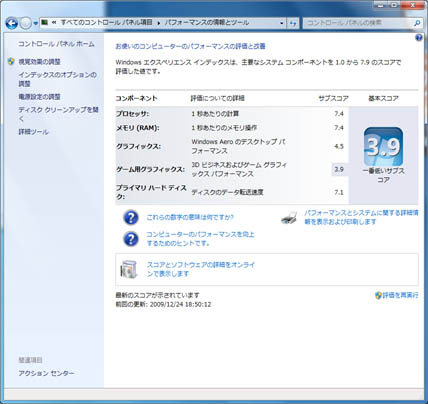The width and height of the screenshot is (428, 404).
Task: Select すべてのコントロールパネル項目 breadcrumb
Action: 106,23
